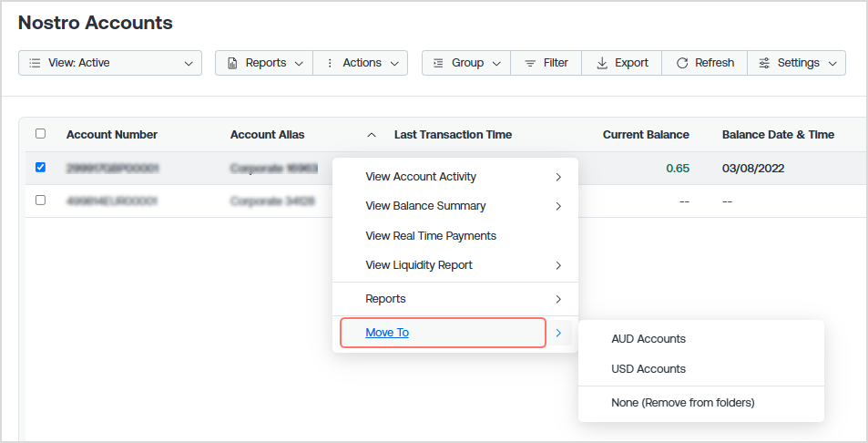Click the Settings sliders icon

click(764, 63)
